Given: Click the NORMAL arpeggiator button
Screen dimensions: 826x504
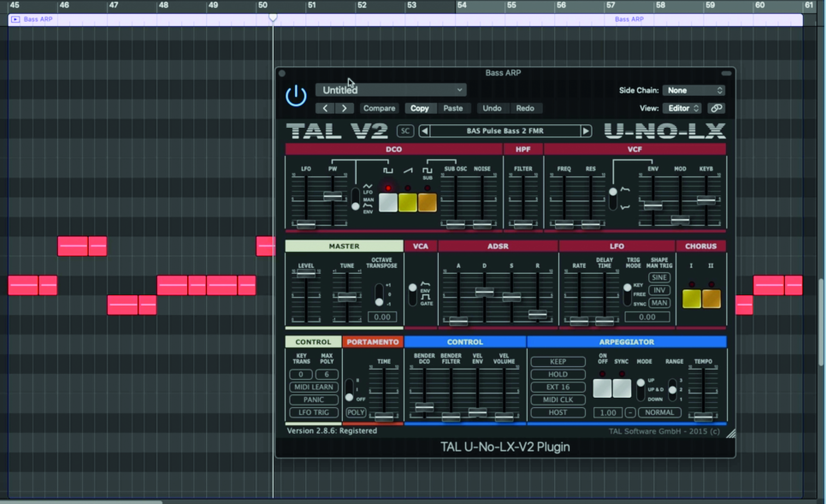Looking at the screenshot, I should [659, 413].
